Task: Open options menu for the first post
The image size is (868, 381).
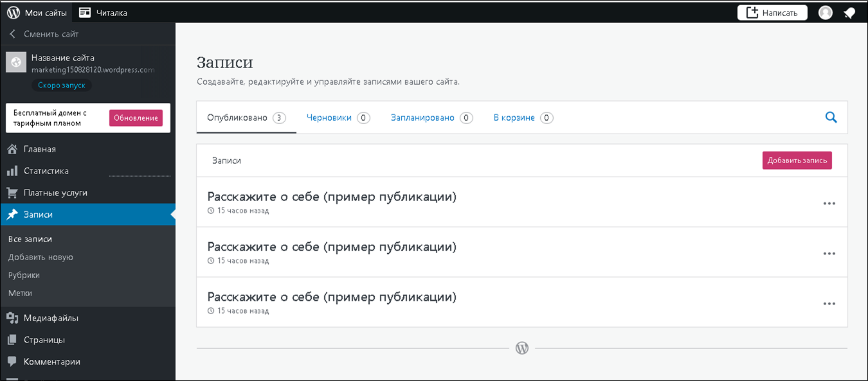Action: pyautogui.click(x=829, y=202)
